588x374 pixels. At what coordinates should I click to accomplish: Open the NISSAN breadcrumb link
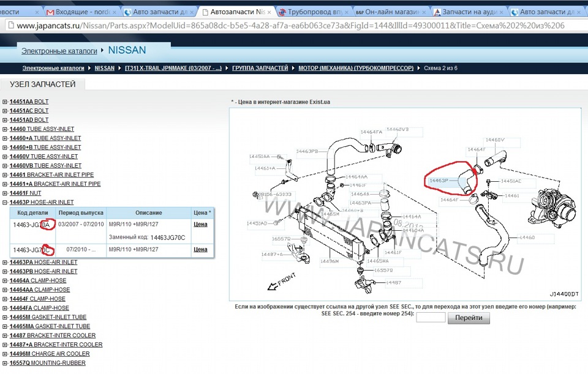tap(104, 68)
